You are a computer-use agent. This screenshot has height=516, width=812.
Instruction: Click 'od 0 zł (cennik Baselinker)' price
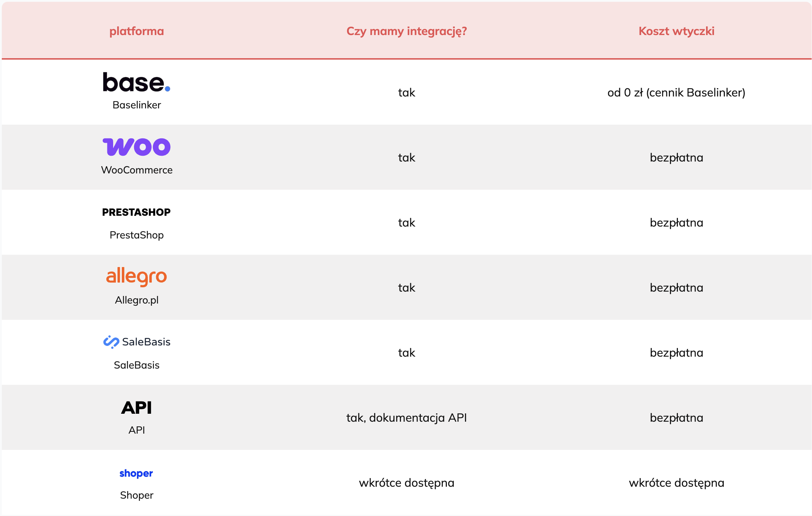(676, 93)
